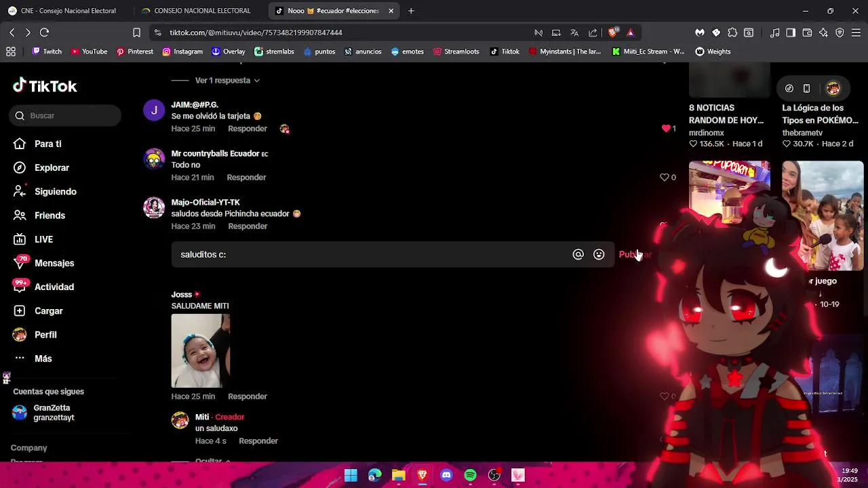This screenshot has height=488, width=868.
Task: Click the TikTok logo
Action: [45, 86]
